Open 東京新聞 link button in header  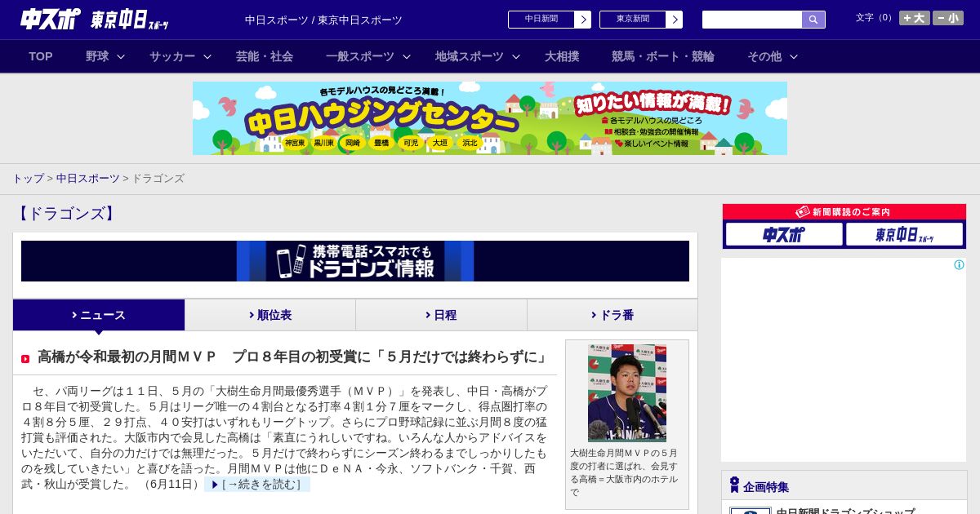[633, 20]
